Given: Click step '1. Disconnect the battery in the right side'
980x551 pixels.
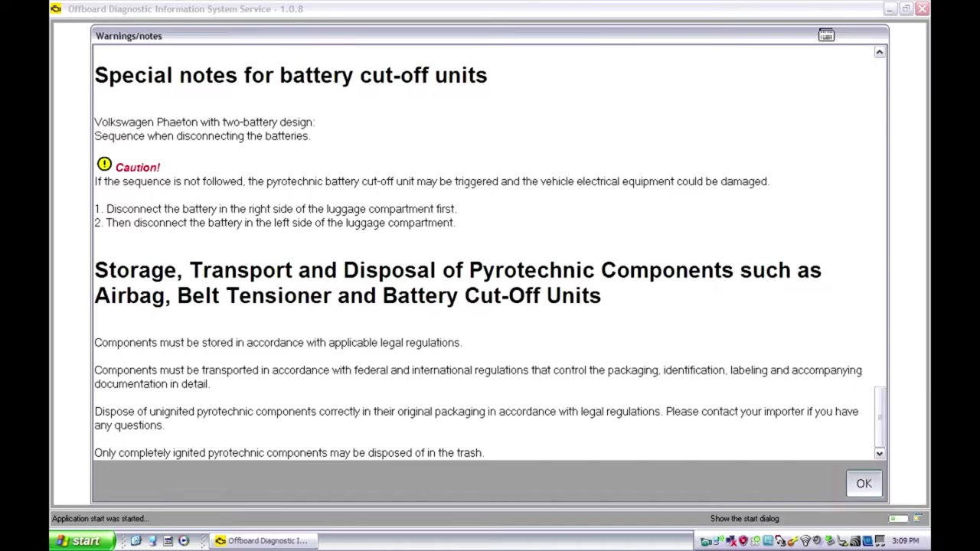Looking at the screenshot, I should (x=276, y=209).
